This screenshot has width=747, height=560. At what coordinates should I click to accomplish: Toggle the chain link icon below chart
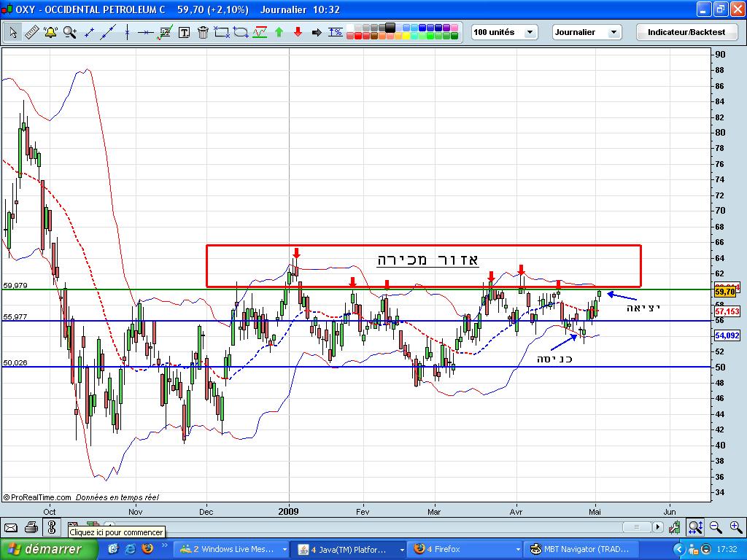52,528
